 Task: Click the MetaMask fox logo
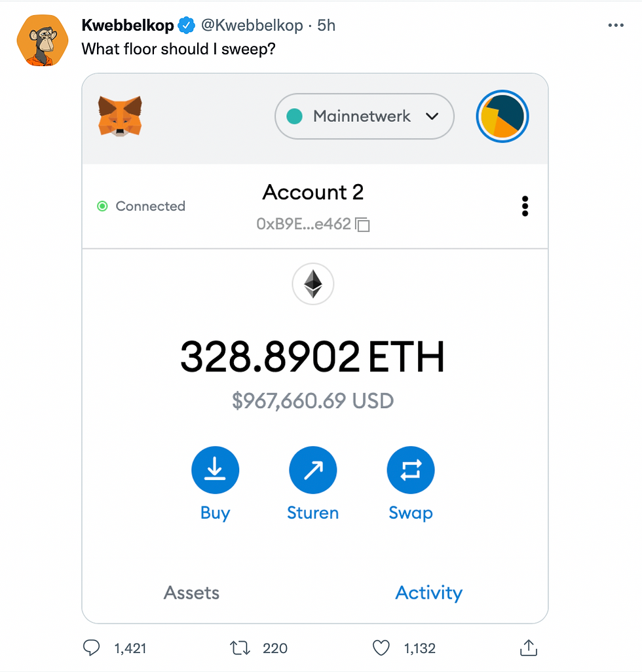pyautogui.click(x=120, y=116)
